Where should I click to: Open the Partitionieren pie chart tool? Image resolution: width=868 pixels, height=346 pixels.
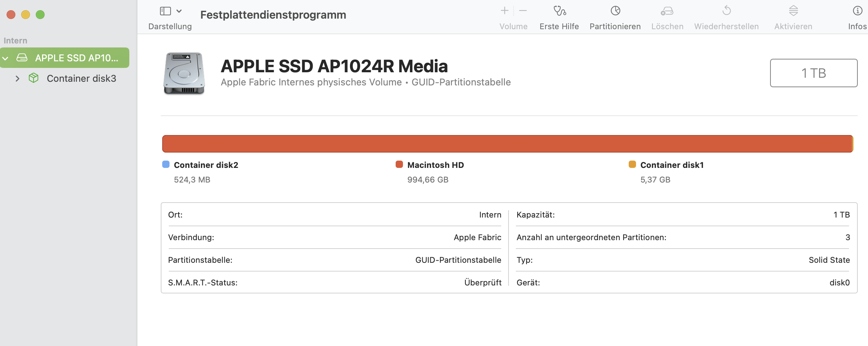coord(615,11)
